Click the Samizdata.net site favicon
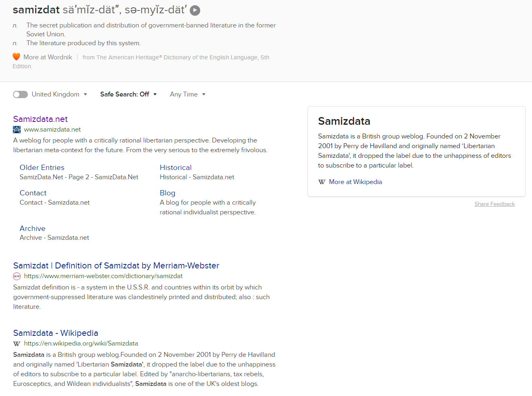The width and height of the screenshot is (532, 396). [17, 130]
